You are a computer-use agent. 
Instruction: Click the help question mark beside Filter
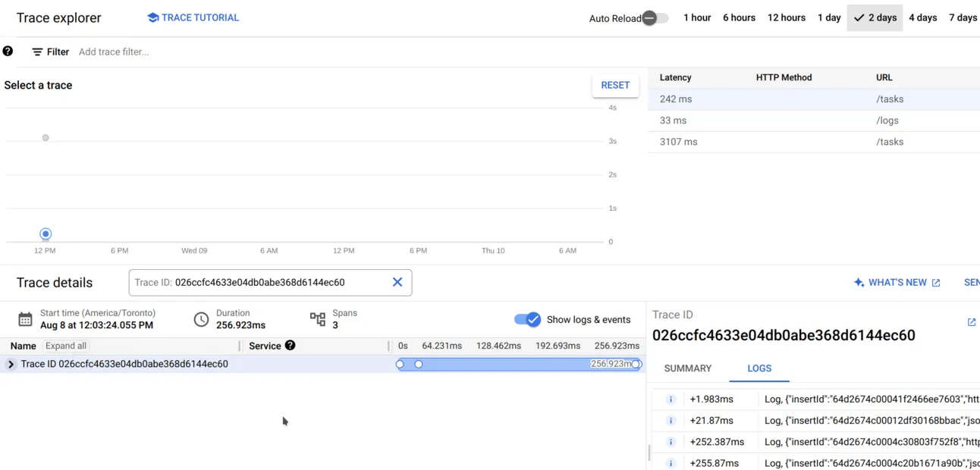[8, 52]
